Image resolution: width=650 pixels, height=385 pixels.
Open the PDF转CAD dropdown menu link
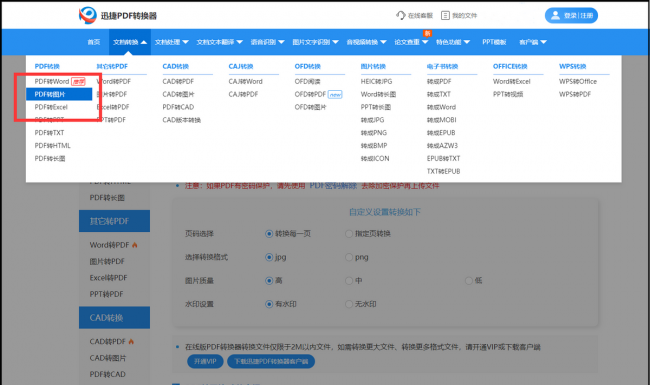tap(178, 107)
